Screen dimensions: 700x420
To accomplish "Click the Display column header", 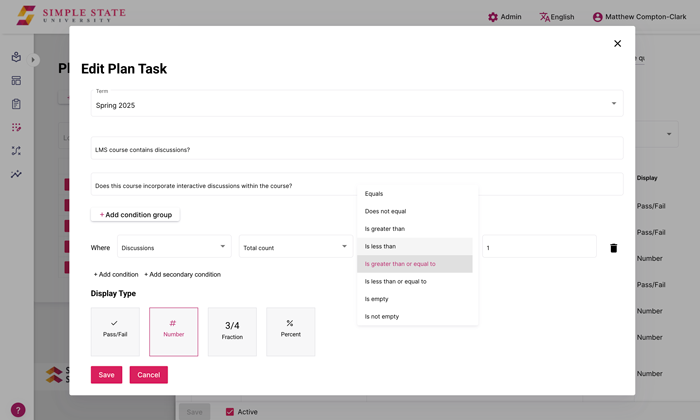I will [647, 178].
